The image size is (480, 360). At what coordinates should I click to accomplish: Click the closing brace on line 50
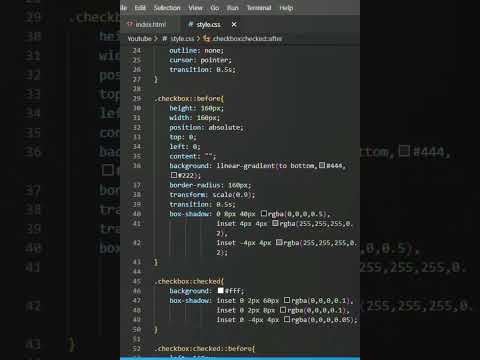(156, 330)
